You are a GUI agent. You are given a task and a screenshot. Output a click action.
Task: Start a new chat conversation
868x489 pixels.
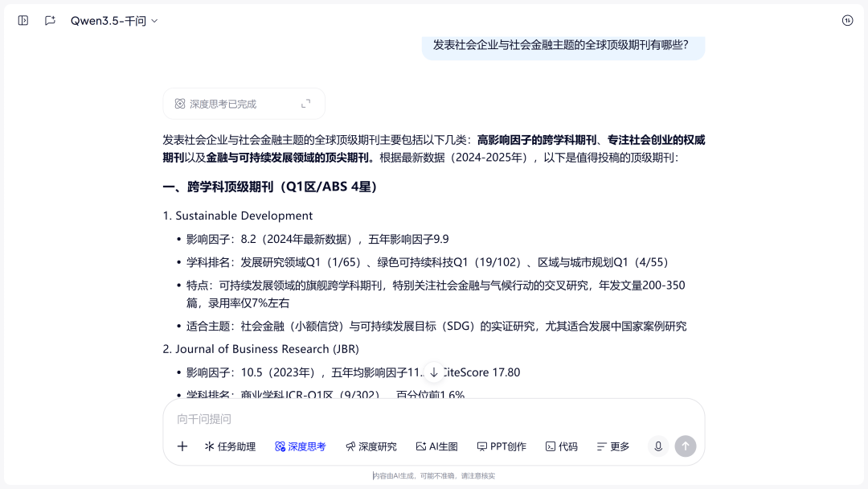click(x=50, y=20)
